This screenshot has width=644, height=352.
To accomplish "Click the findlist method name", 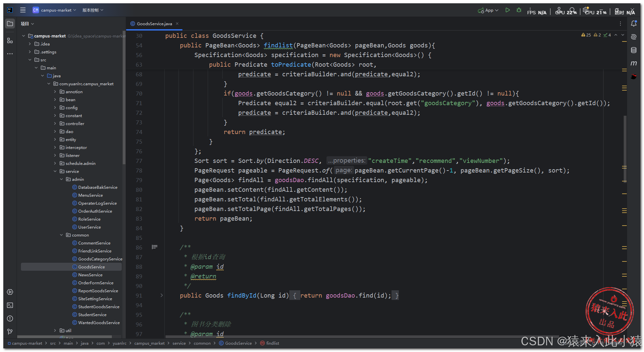I will [x=278, y=45].
